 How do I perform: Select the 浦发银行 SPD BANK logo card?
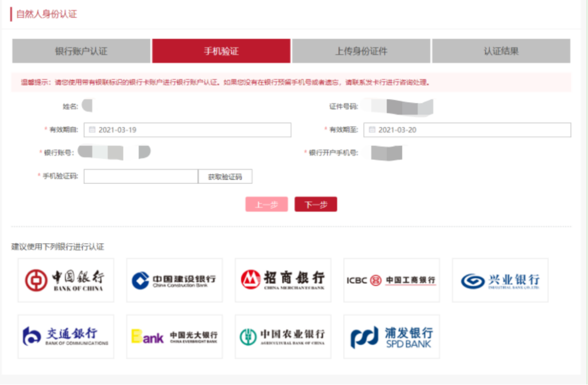pyautogui.click(x=391, y=337)
